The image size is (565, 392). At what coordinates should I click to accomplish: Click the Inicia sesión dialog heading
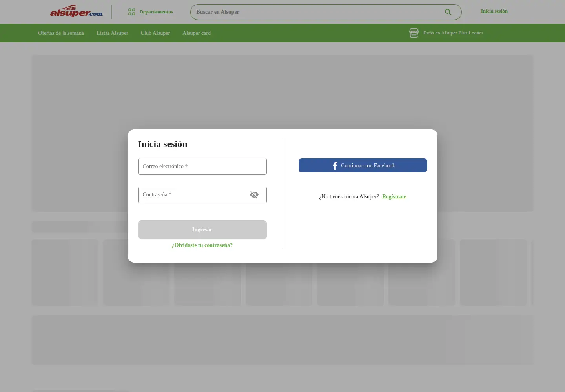click(163, 144)
